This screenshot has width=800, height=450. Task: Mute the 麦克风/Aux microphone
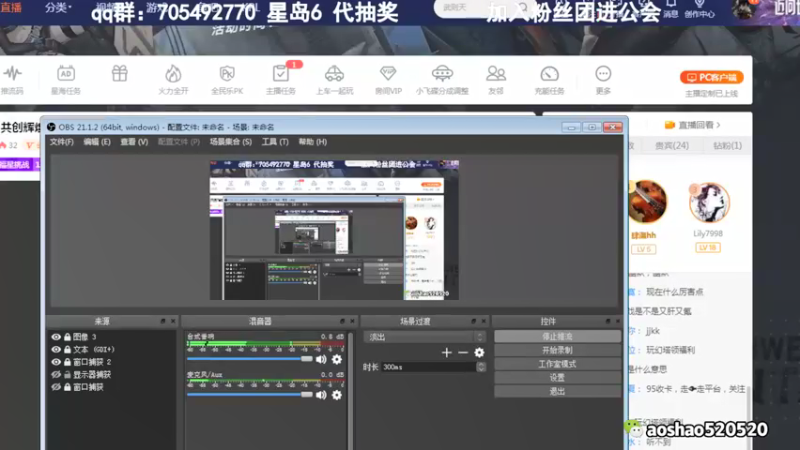321,395
